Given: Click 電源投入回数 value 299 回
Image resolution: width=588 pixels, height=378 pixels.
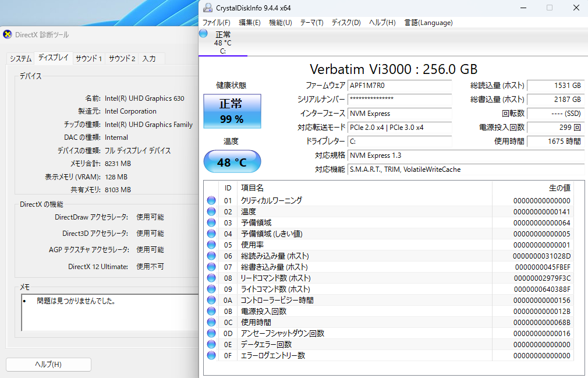Looking at the screenshot, I should 556,128.
